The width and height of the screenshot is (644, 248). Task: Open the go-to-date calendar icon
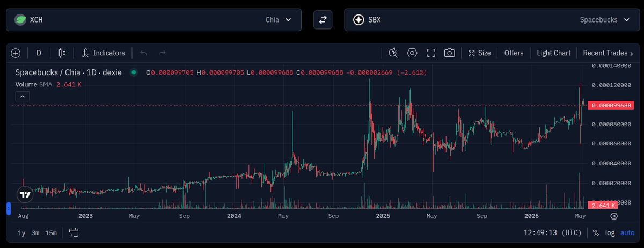point(74,232)
